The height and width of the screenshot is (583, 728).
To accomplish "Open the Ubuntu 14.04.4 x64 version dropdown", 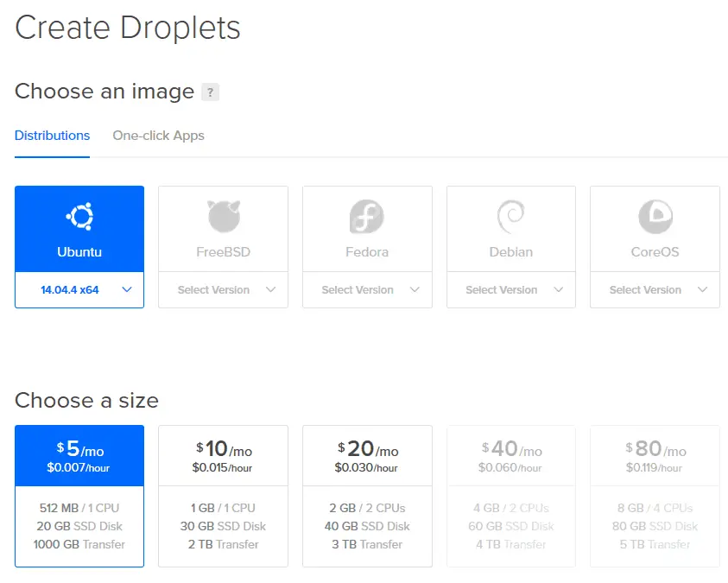I will coord(79,289).
